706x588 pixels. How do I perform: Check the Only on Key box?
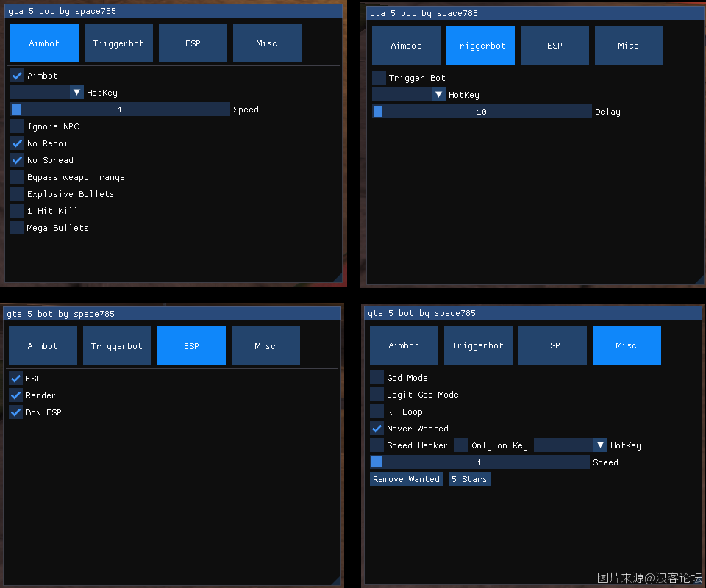[462, 445]
